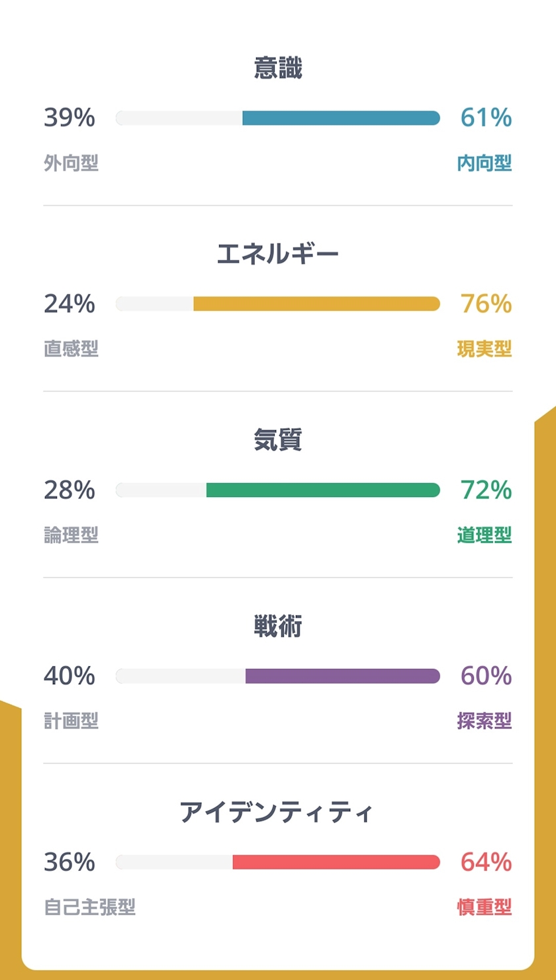This screenshot has height=980, width=556.
Task: Select the 道理型 label
Action: tap(485, 535)
